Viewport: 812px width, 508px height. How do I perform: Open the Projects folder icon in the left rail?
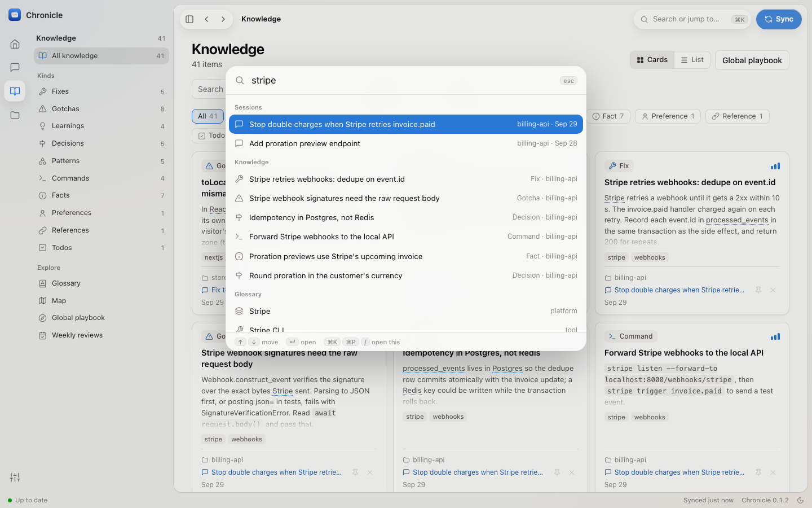[x=15, y=115]
